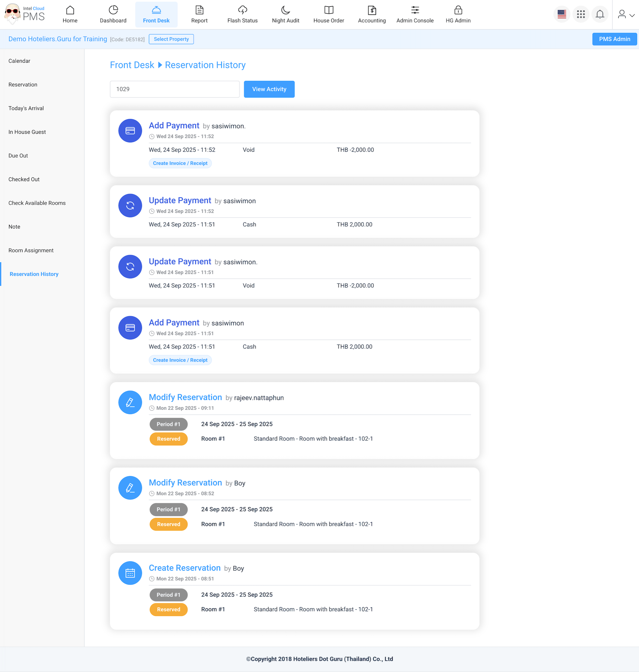639x672 pixels.
Task: Select Check Available Rooms menu item
Action: (37, 203)
